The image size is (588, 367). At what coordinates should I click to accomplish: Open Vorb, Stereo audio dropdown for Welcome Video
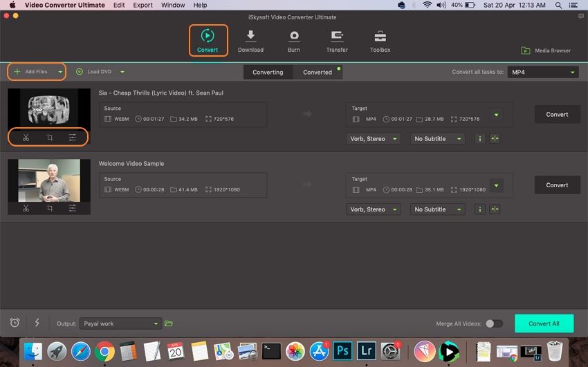(373, 209)
